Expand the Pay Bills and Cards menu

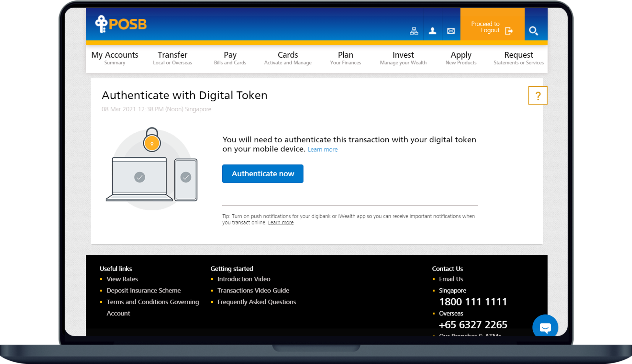point(230,58)
